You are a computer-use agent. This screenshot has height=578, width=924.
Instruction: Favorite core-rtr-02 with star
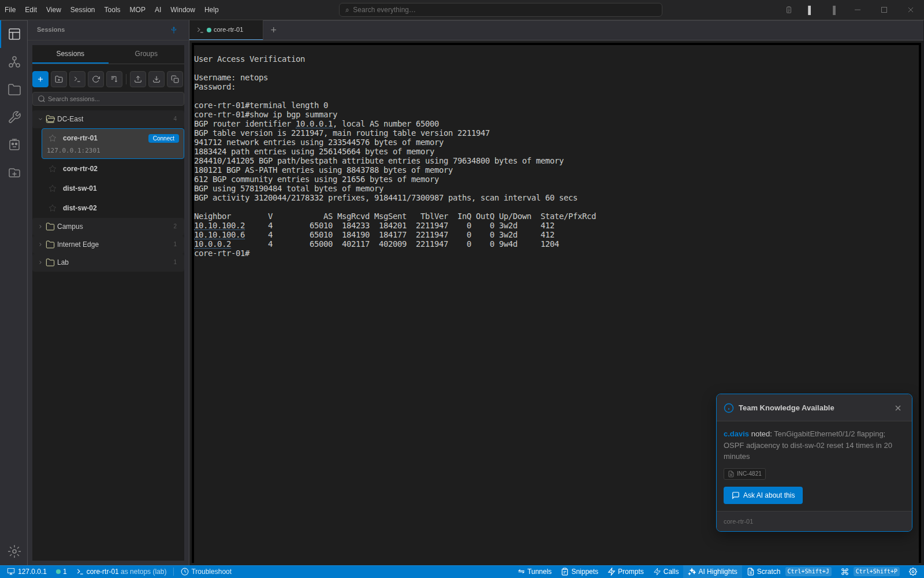click(53, 169)
